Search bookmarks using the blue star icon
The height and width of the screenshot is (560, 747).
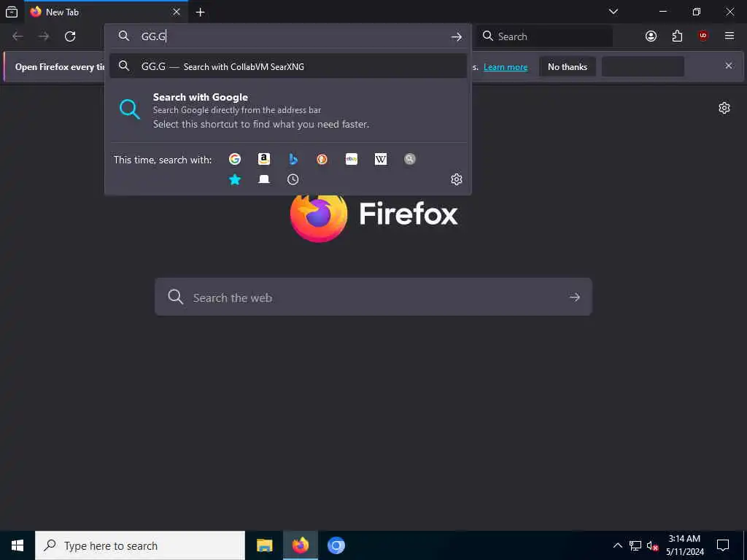234,179
